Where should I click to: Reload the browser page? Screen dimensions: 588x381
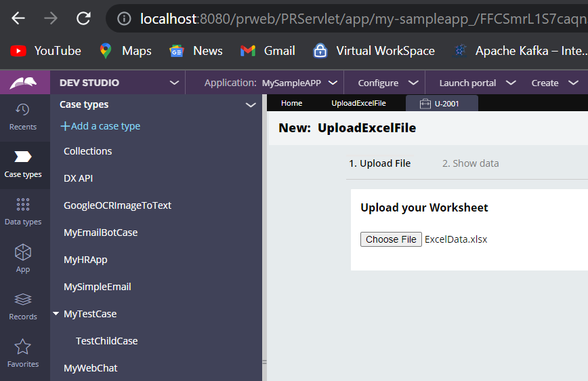83,18
